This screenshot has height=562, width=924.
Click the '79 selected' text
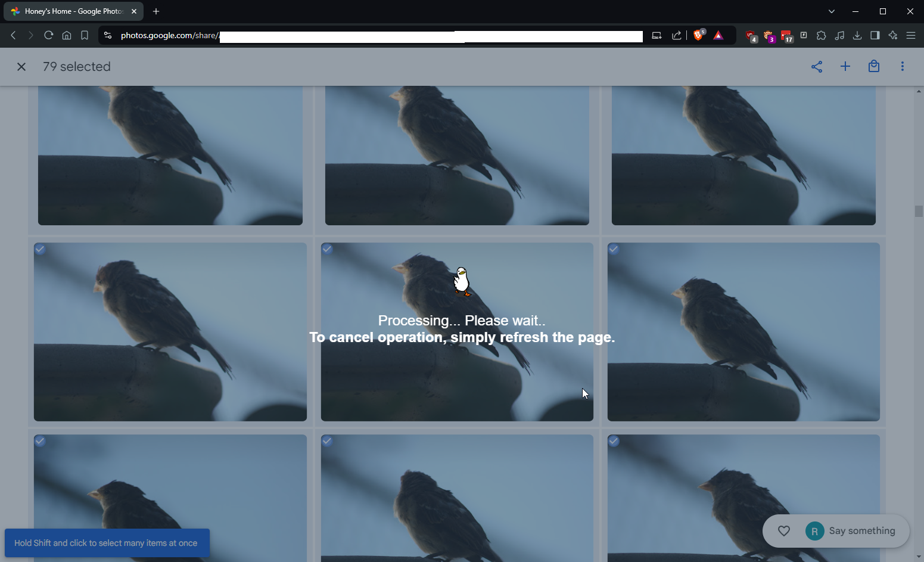77,67
